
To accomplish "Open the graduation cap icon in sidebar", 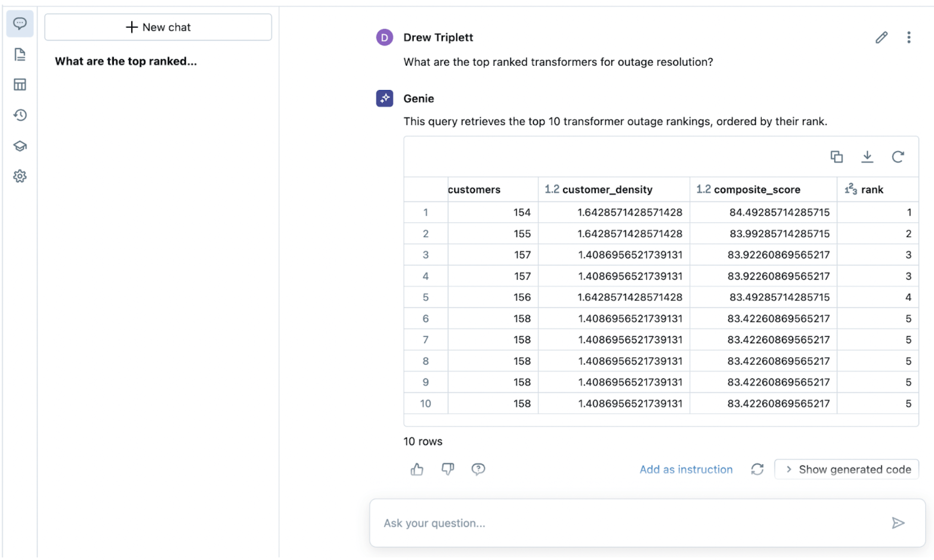I will coord(20,146).
